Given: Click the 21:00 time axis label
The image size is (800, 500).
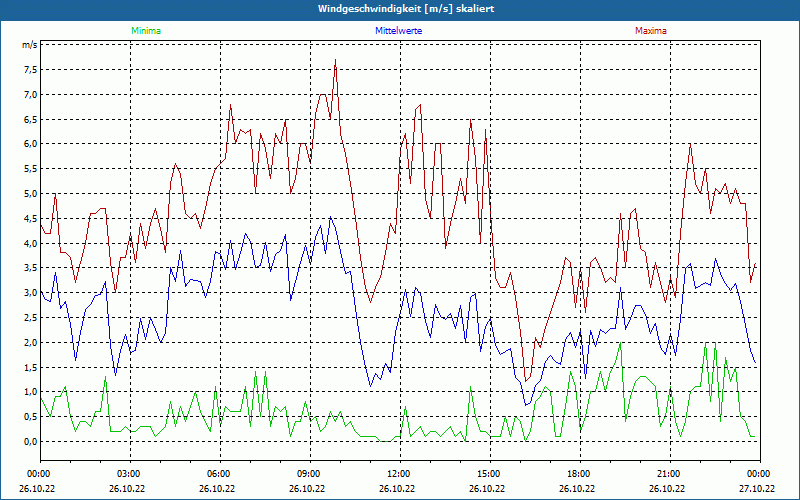Looking at the screenshot, I should (x=670, y=474).
